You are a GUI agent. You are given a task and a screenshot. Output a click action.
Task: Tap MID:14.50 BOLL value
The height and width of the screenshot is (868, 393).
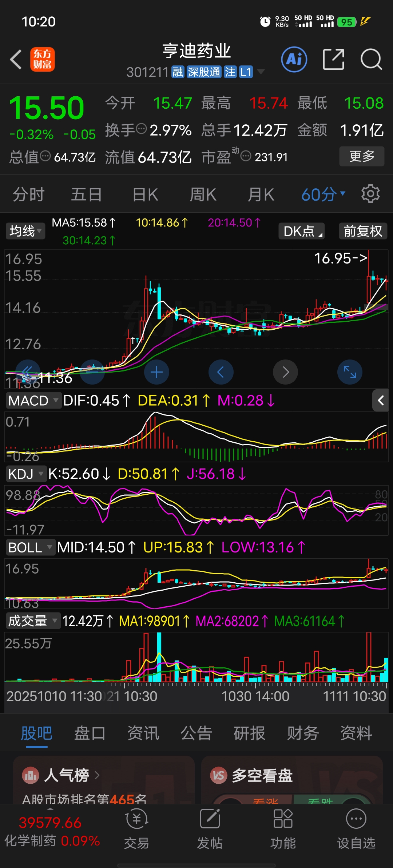[97, 547]
